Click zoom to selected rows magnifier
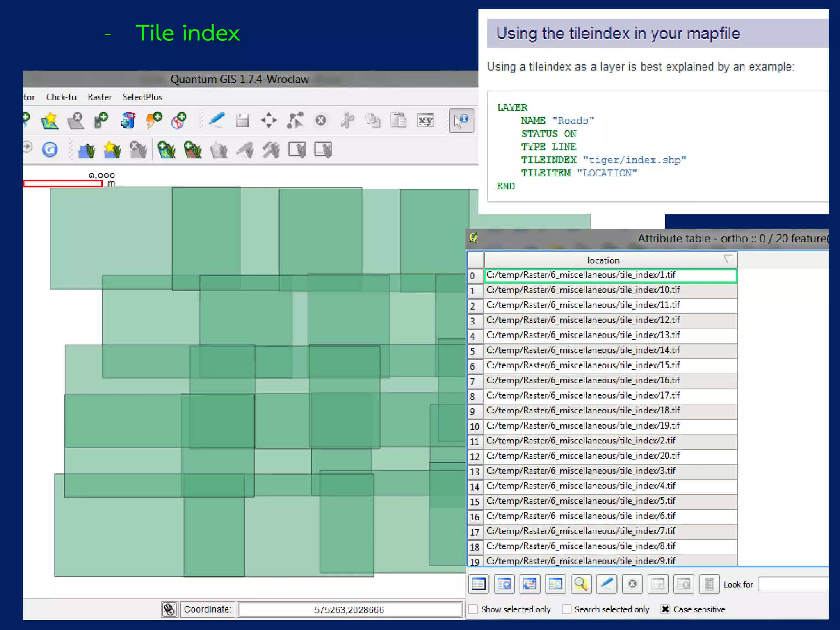 coord(581,584)
